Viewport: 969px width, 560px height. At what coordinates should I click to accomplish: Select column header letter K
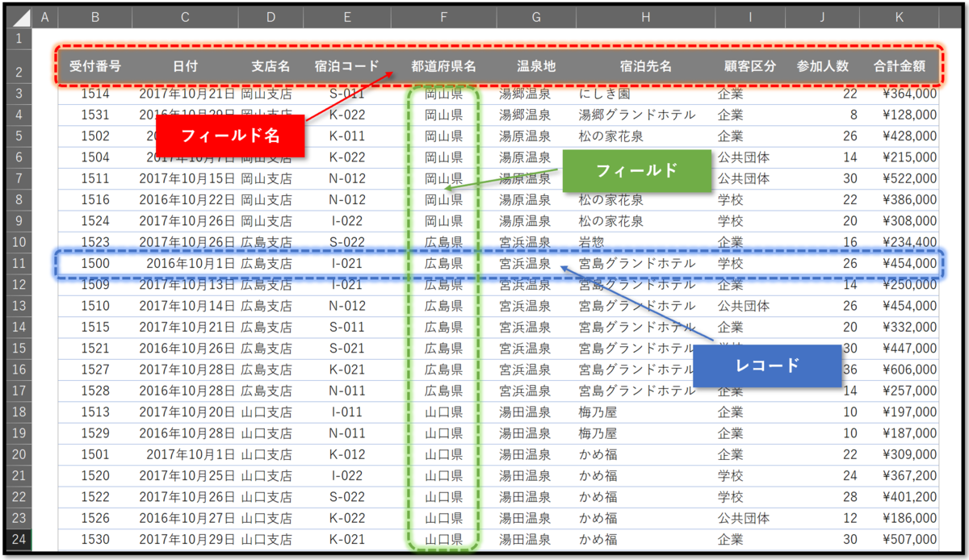pyautogui.click(x=899, y=16)
